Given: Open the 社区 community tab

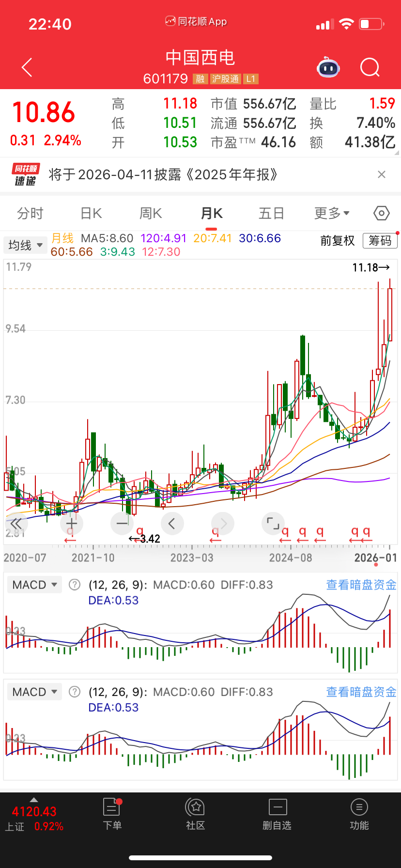Looking at the screenshot, I should click(196, 814).
